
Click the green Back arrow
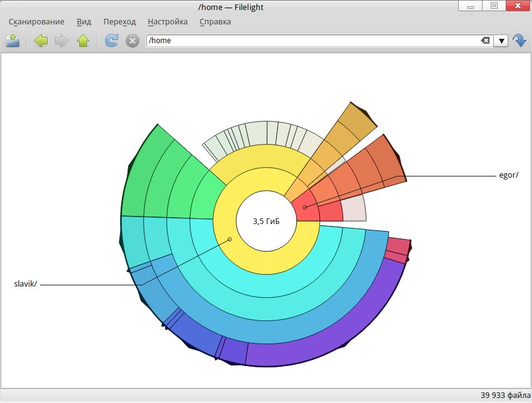click(41, 41)
